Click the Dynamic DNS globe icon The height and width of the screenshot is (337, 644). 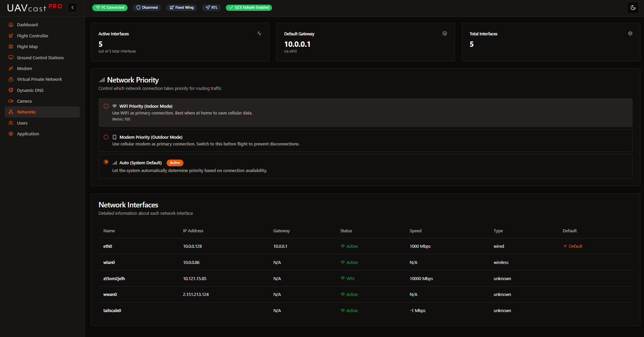[x=11, y=90]
